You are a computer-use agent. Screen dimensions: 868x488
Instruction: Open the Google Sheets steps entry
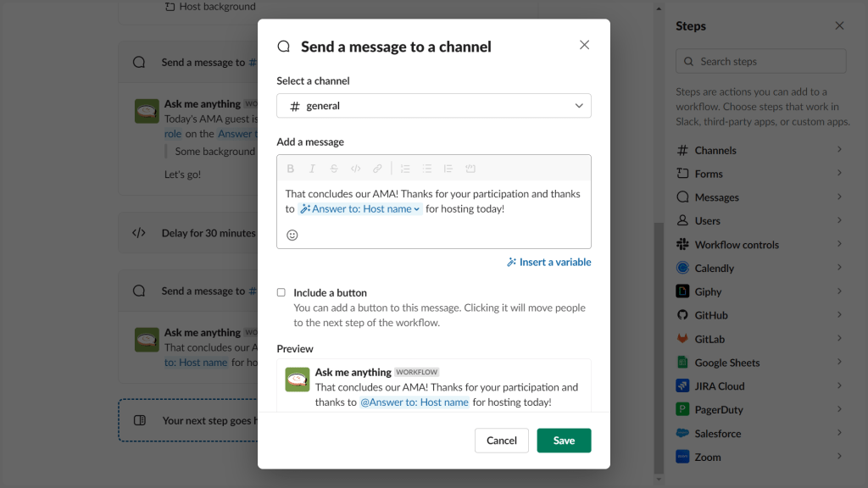point(760,362)
